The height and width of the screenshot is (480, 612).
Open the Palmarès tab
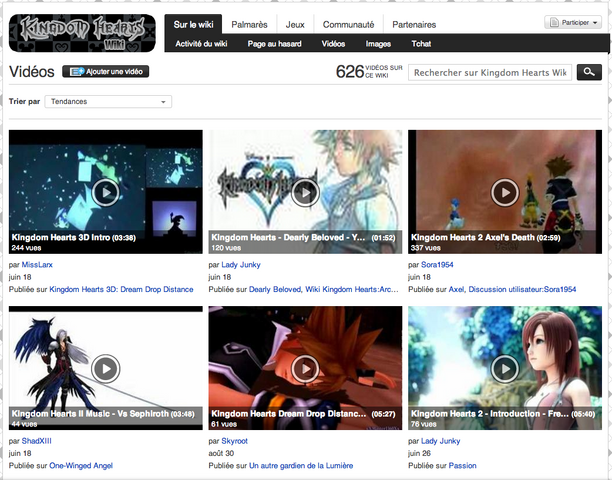coord(249,25)
